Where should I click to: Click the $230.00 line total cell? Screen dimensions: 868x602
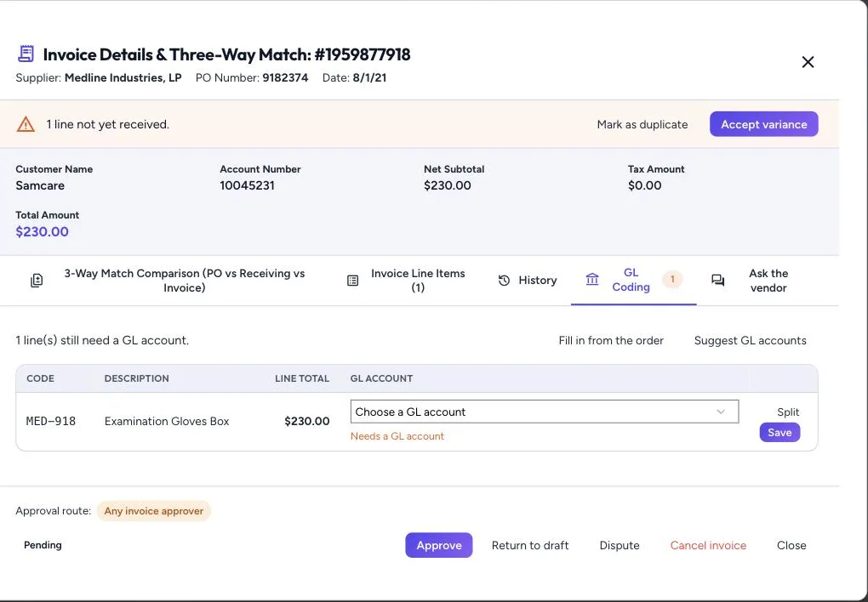pyautogui.click(x=306, y=421)
